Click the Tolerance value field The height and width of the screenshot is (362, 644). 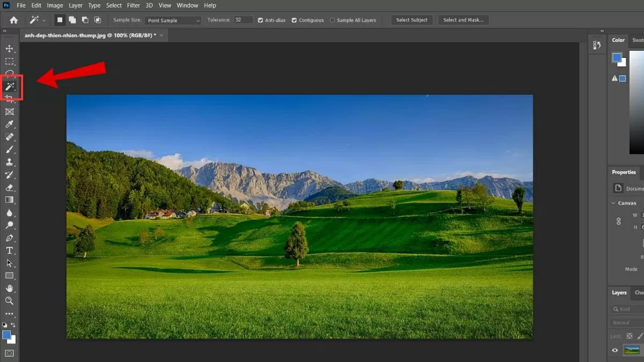243,20
